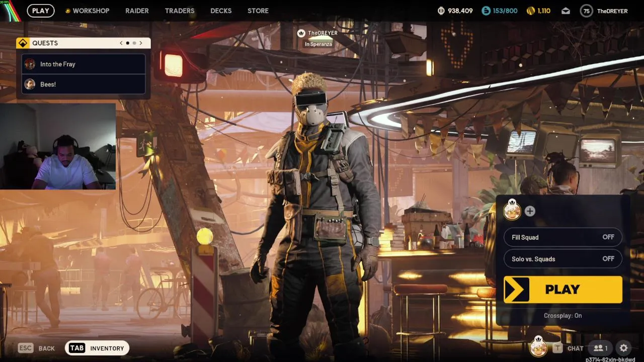The image size is (644, 362).
Task: Click the webcam overlay thumbnail
Action: click(x=58, y=146)
